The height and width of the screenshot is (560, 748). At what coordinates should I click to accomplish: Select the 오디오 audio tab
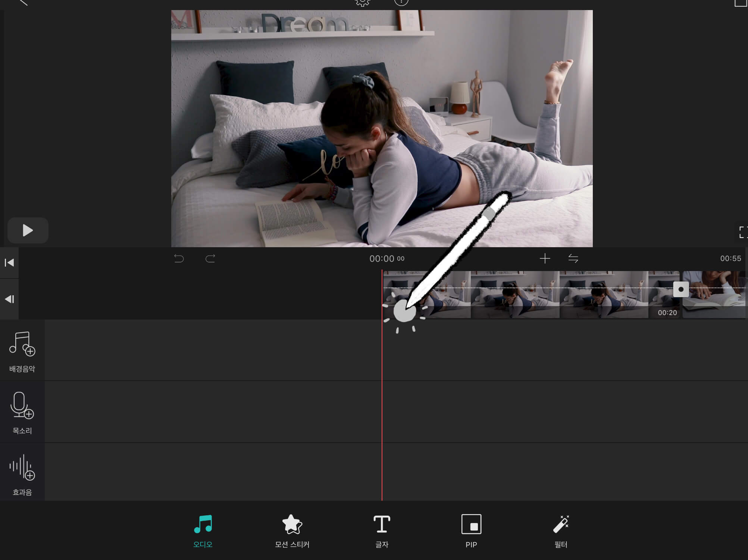click(x=203, y=531)
